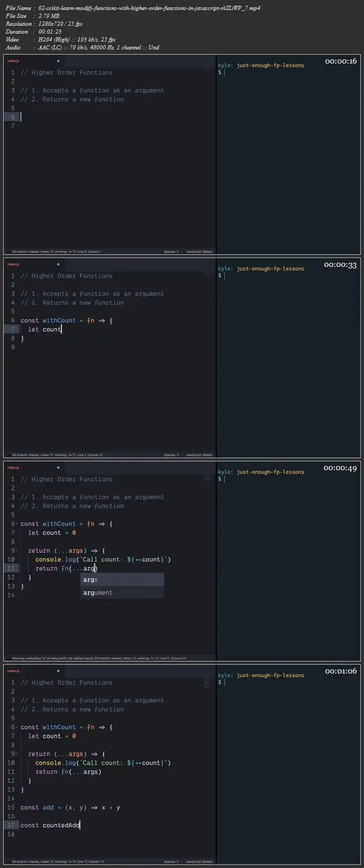Click 'return fn(...args)' in the 00:01:06 frame
Viewport: 364px width, 868px height.
(x=68, y=772)
